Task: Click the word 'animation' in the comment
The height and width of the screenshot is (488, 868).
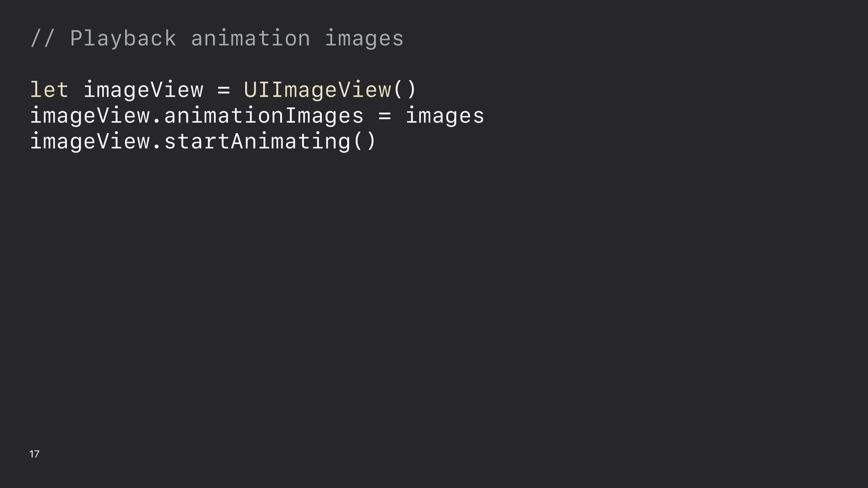Action: [x=250, y=38]
